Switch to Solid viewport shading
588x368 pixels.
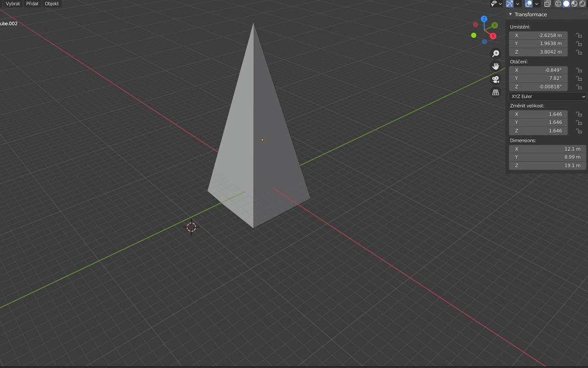pyautogui.click(x=566, y=4)
